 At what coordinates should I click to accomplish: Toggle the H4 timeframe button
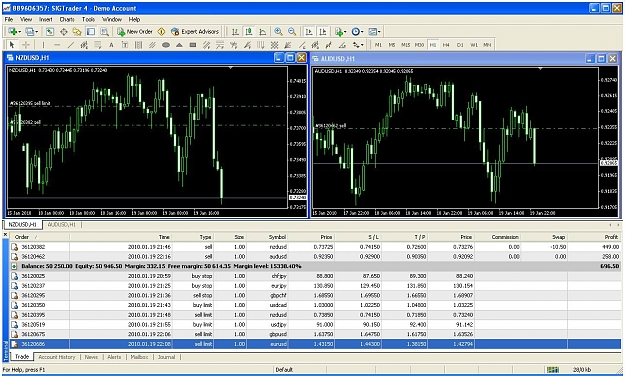click(x=446, y=45)
